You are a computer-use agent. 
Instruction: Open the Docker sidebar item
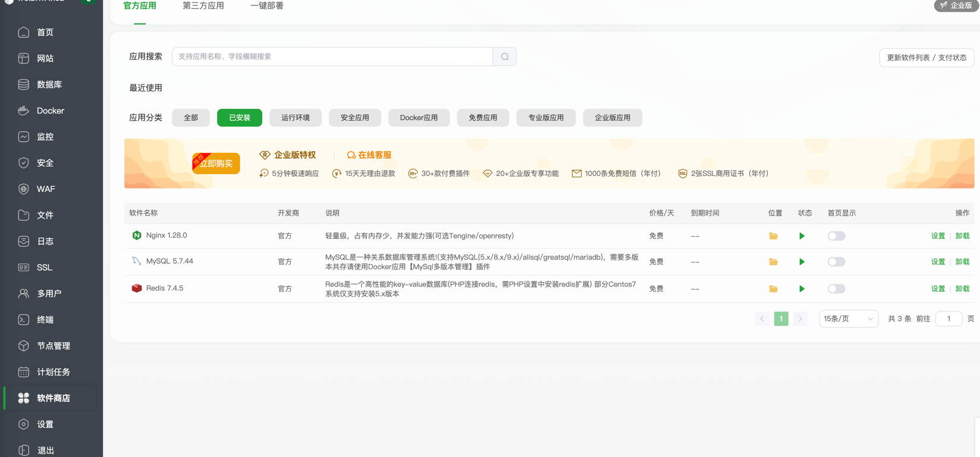coord(50,111)
